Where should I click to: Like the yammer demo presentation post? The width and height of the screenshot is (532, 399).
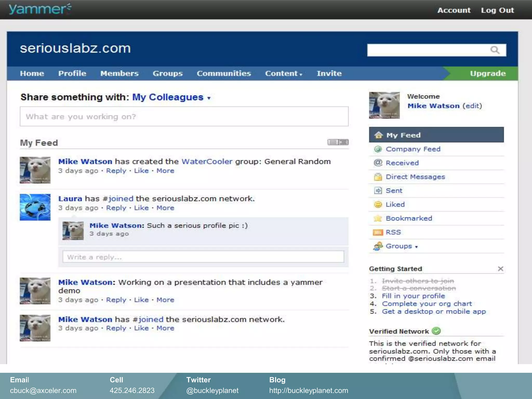point(141,300)
